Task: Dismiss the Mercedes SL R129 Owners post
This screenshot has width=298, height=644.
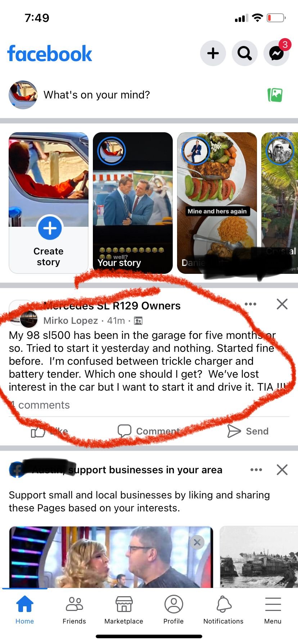Action: tap(282, 304)
